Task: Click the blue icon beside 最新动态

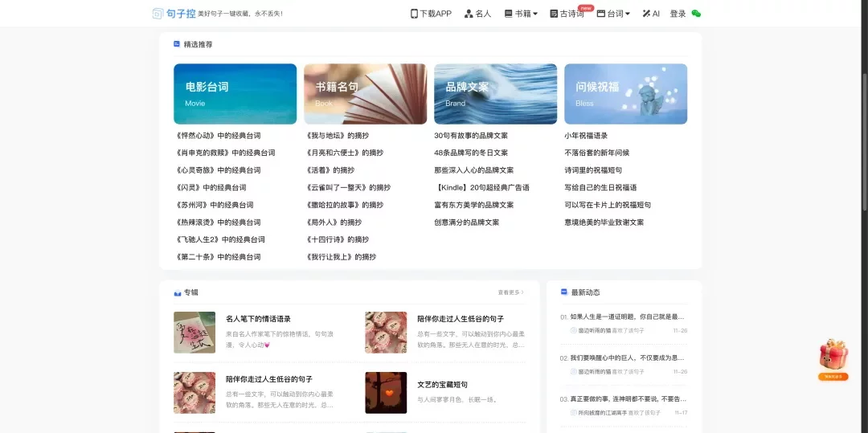Action: pyautogui.click(x=564, y=292)
